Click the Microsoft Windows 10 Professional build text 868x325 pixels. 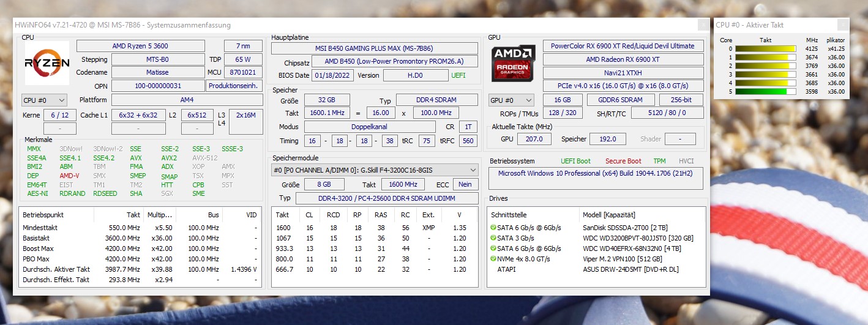point(595,173)
